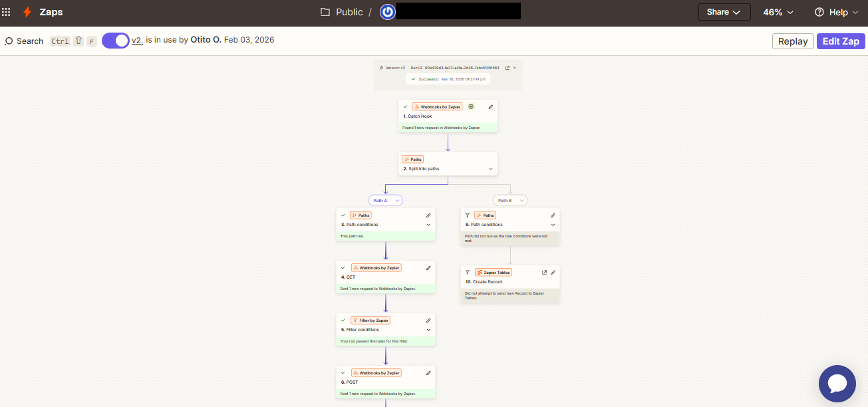868x407 pixels.
Task: Expand the Filter conditions chevron
Action: tap(428, 330)
